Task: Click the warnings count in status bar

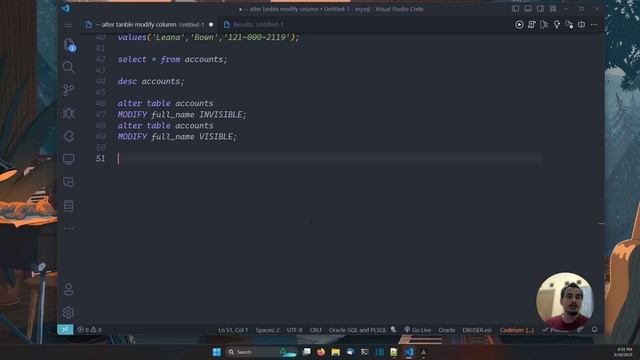Action: coord(96,330)
